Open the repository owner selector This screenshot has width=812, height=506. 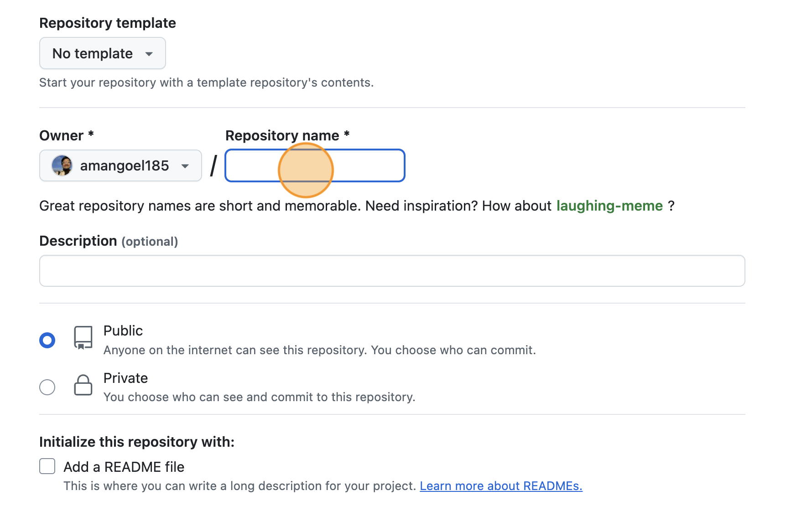point(120,165)
